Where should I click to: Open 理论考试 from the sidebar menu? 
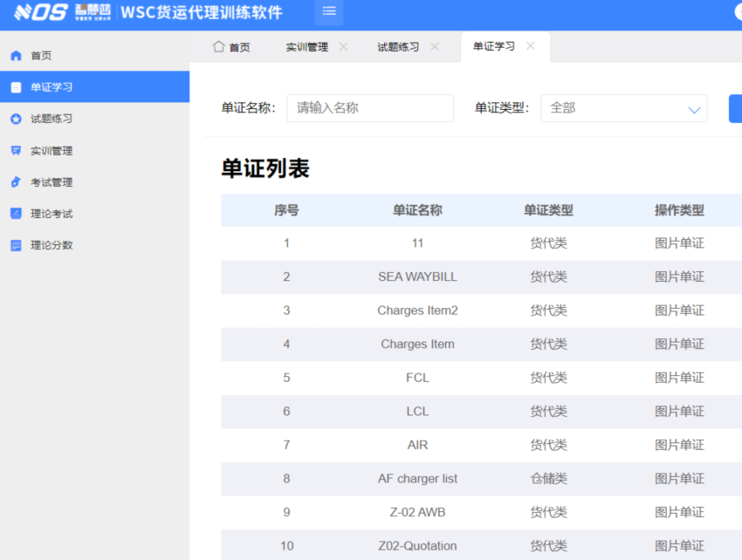pos(52,214)
